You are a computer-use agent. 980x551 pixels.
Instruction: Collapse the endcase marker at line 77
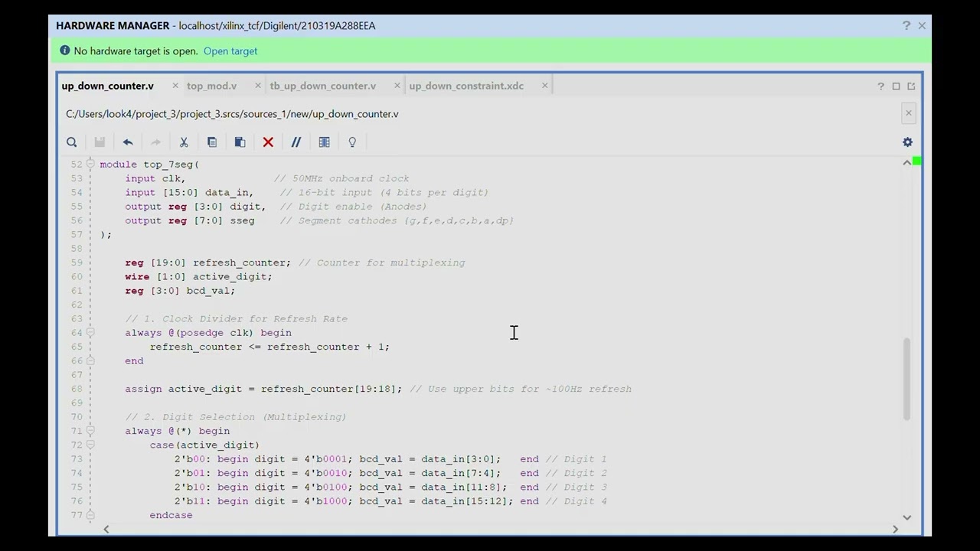pyautogui.click(x=90, y=515)
